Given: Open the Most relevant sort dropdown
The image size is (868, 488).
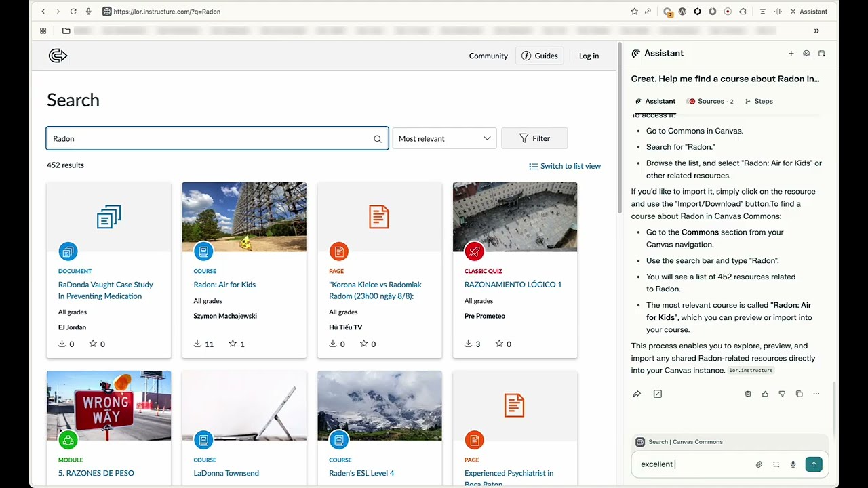Looking at the screenshot, I should coord(444,138).
